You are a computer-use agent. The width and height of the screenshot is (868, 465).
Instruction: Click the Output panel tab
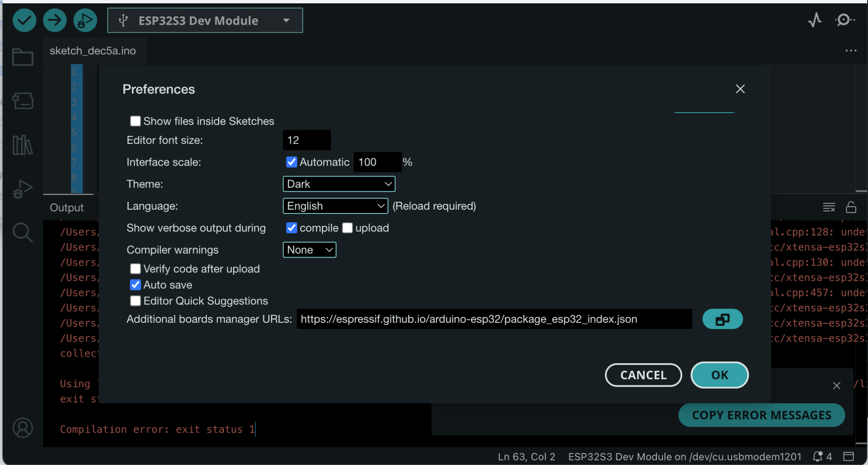tap(67, 208)
